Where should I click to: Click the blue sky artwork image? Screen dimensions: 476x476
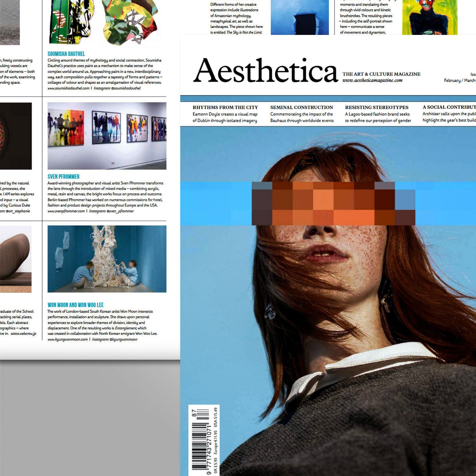pos(300,17)
